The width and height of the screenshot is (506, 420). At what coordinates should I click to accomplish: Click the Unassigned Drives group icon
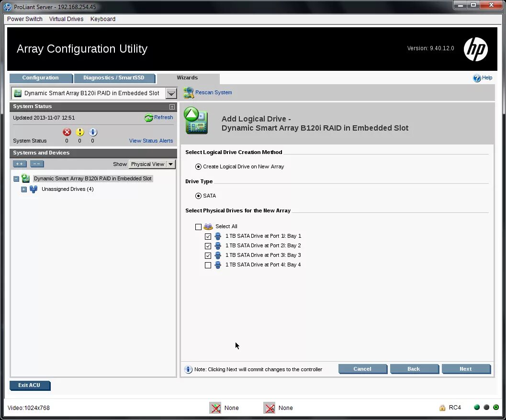(33, 189)
